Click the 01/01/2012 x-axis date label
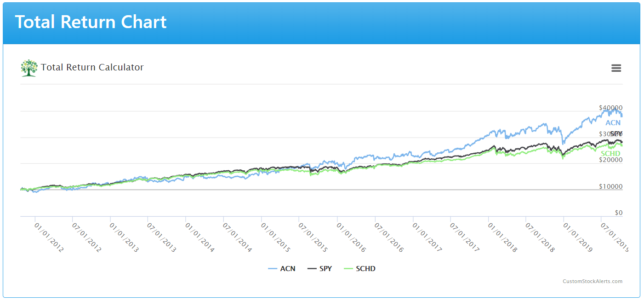 [49, 238]
